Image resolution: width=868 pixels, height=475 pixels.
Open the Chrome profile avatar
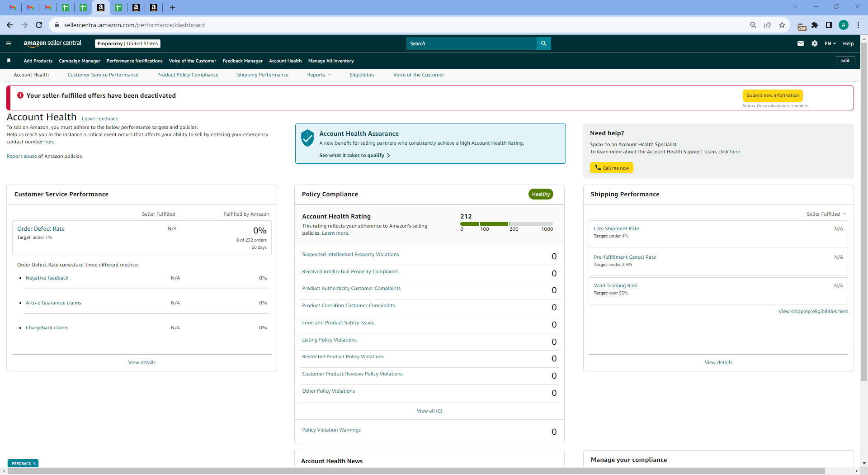pyautogui.click(x=843, y=25)
